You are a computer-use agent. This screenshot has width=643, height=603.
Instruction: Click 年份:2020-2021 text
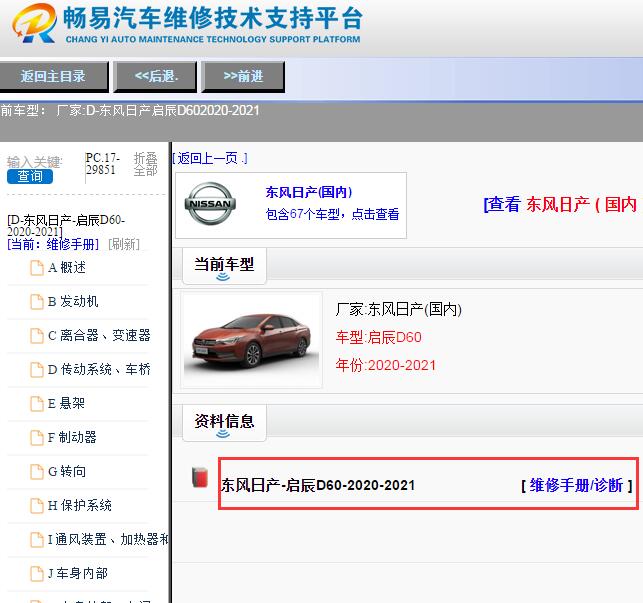[x=385, y=365]
